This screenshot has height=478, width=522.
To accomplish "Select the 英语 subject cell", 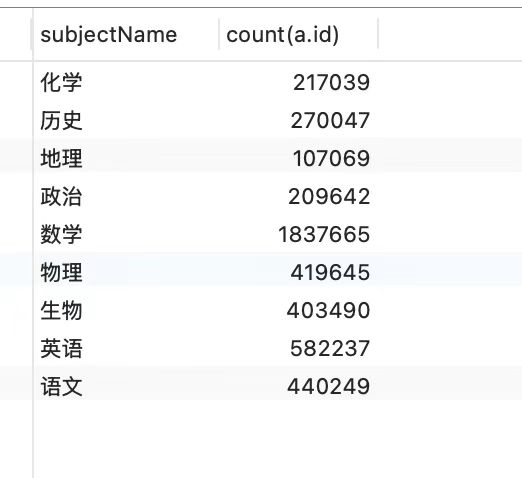I will (61, 348).
